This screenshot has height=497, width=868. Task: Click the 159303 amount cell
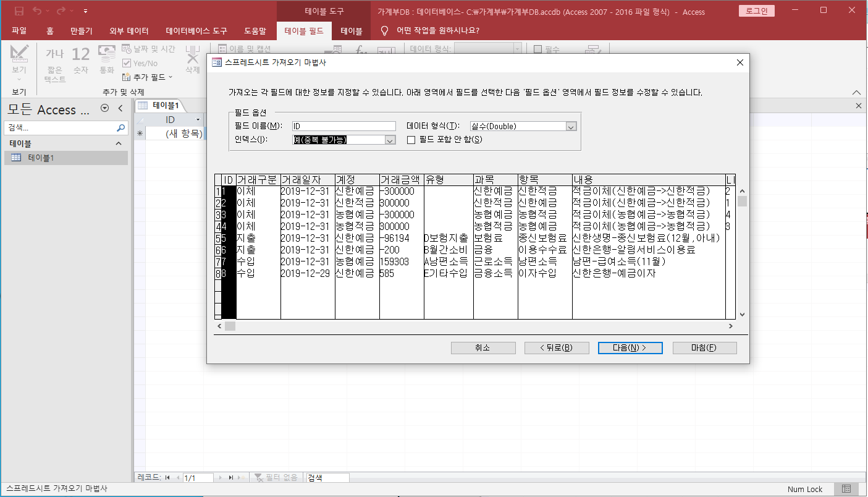point(402,261)
